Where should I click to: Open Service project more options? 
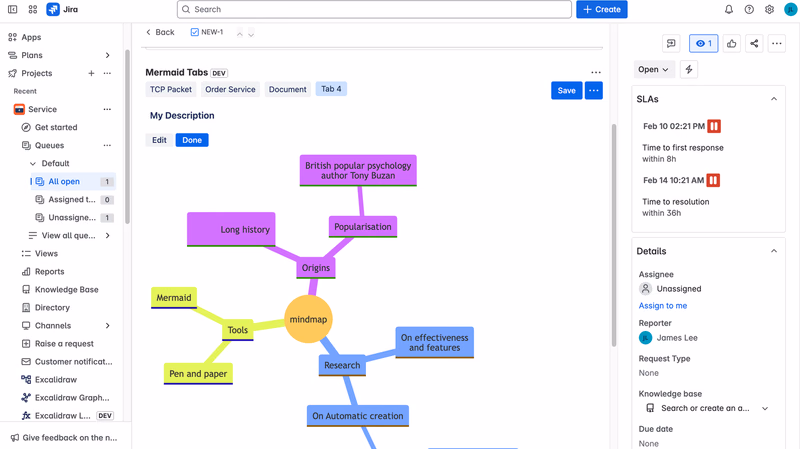click(x=107, y=109)
